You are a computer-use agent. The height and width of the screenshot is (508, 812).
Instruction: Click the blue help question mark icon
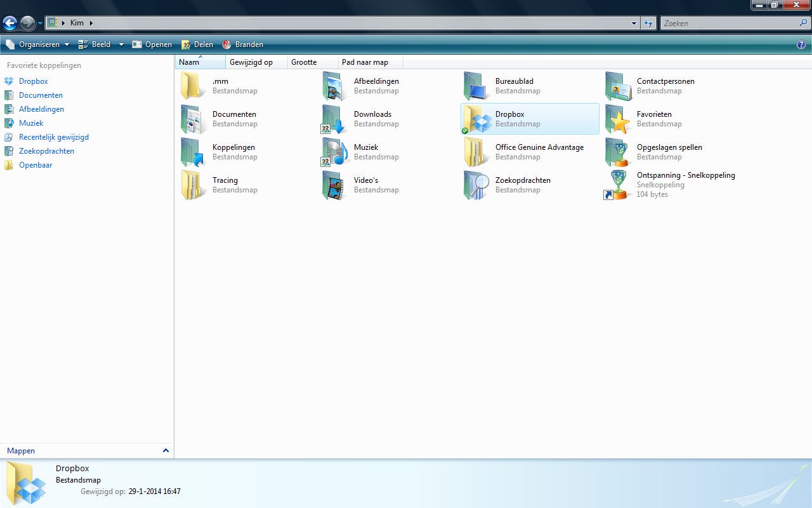(801, 44)
